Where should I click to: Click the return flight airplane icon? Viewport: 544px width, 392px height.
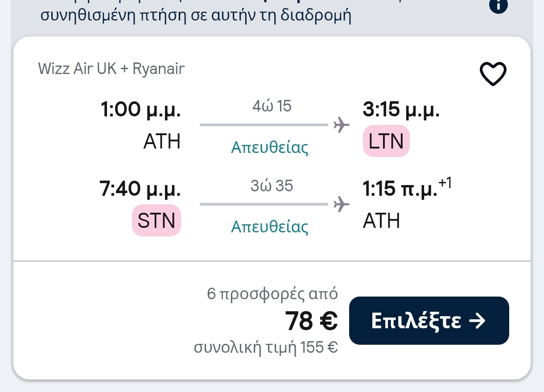tap(342, 204)
